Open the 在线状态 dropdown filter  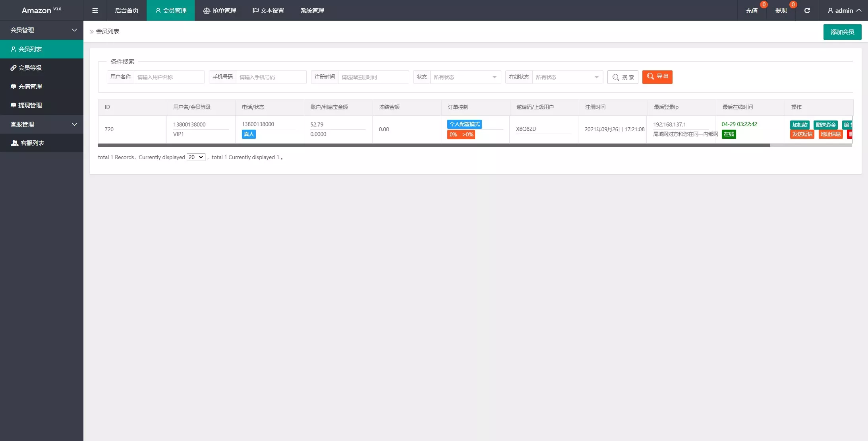pyautogui.click(x=567, y=77)
